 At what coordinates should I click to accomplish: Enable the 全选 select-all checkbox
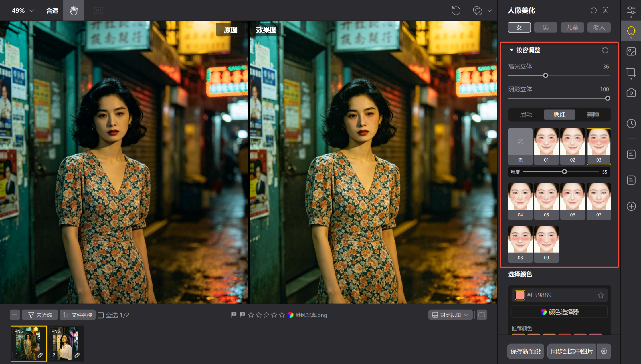(x=101, y=315)
